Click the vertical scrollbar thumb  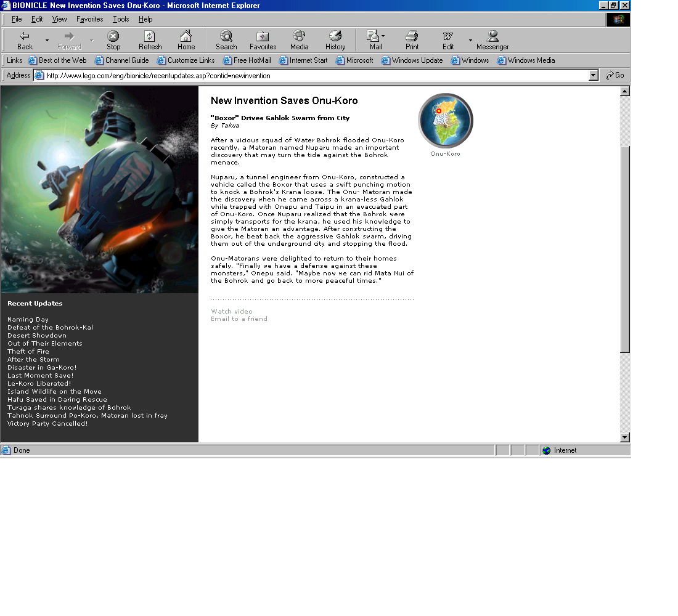(x=624, y=250)
